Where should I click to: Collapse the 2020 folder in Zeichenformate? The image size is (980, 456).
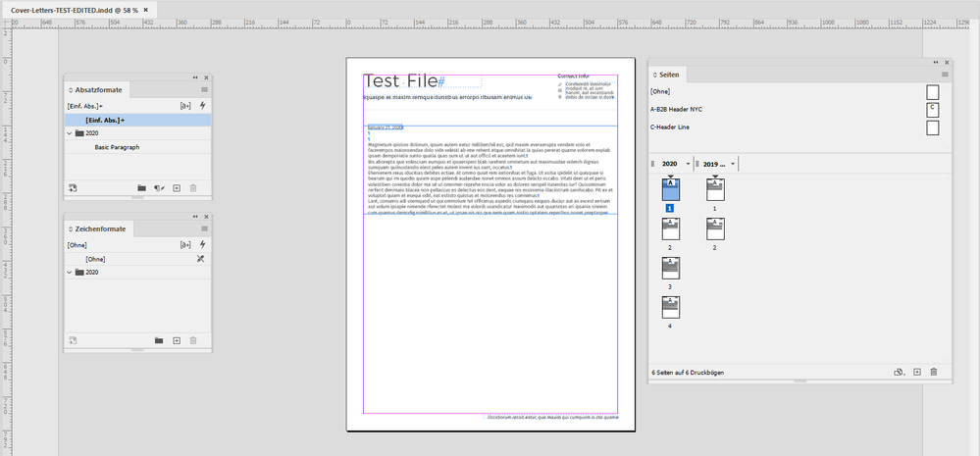point(70,273)
